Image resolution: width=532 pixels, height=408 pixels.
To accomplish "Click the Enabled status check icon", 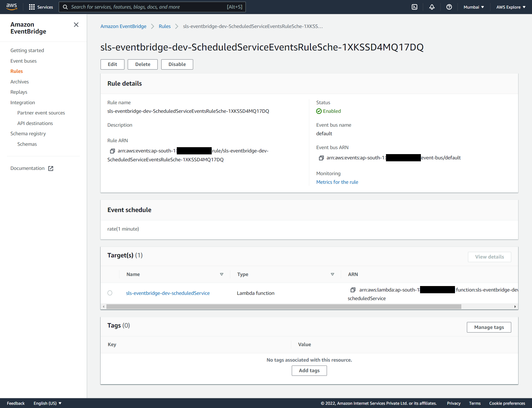I will (319, 111).
